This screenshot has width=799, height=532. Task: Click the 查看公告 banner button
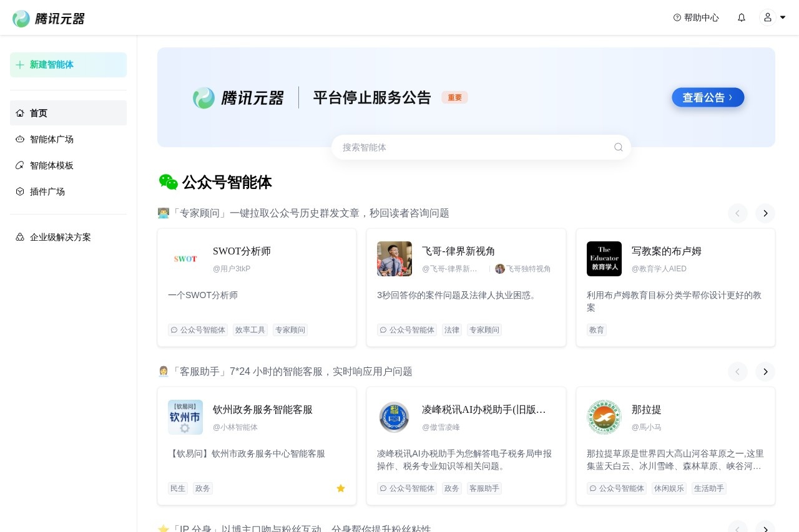708,97
